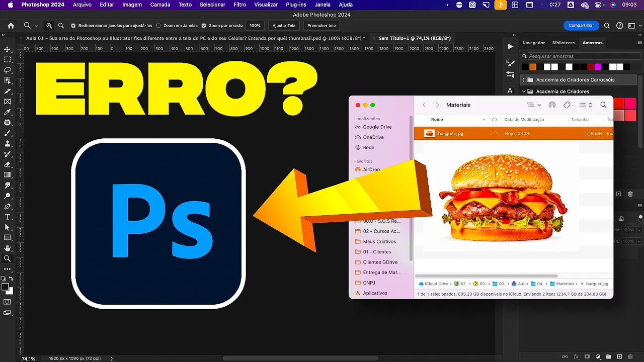The width and height of the screenshot is (644, 362).
Task: Choose Zoom In magnifier in options bar
Action: [49, 26]
